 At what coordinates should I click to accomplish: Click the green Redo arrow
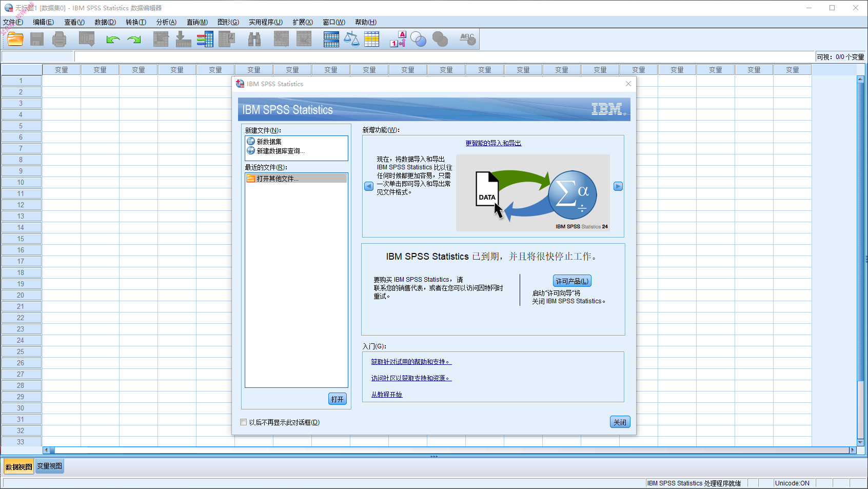click(x=134, y=40)
